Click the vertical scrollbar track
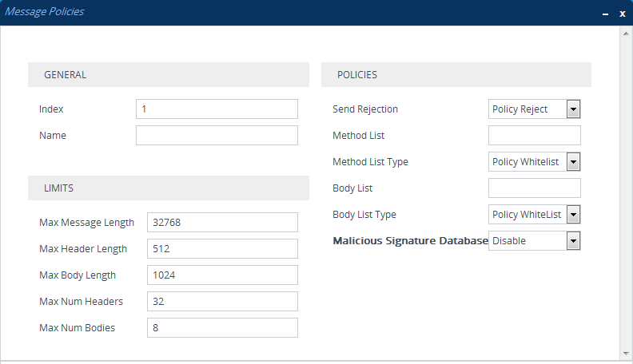The width and height of the screenshot is (633, 364). coord(626,193)
